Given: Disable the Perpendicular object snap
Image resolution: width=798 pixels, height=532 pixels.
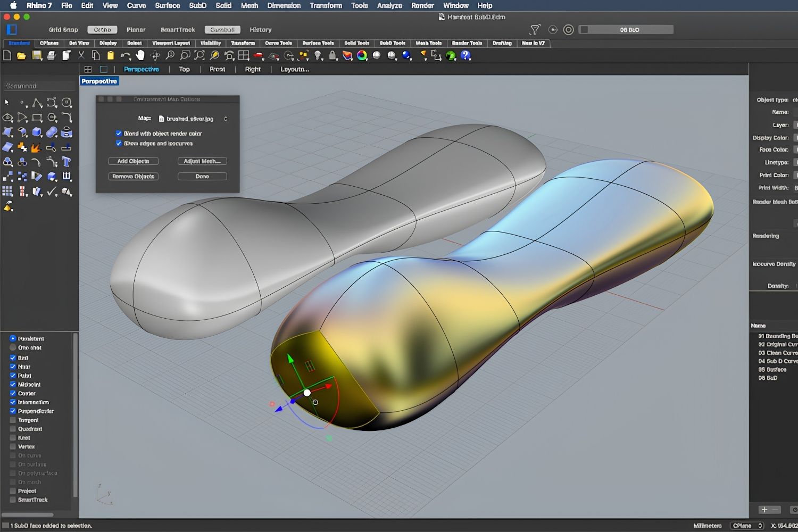Looking at the screenshot, I should click(x=13, y=411).
